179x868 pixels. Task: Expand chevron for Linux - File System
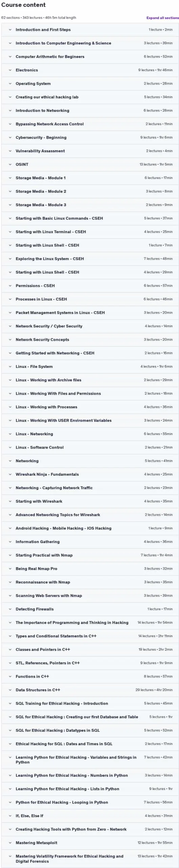pos(10,367)
